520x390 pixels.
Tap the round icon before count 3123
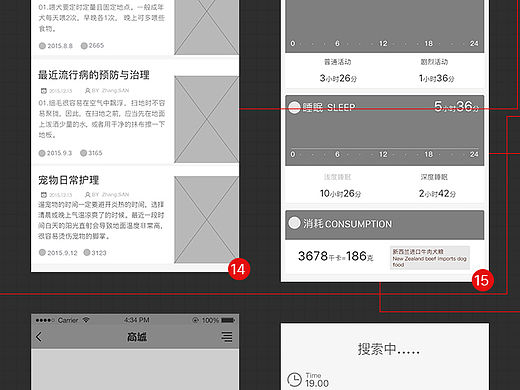pyautogui.click(x=87, y=253)
